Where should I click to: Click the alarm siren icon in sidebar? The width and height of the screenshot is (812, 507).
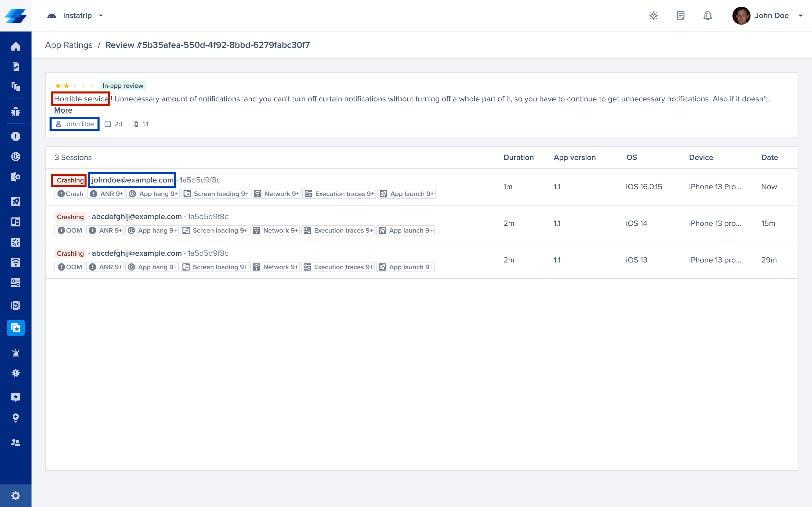[x=15, y=353]
